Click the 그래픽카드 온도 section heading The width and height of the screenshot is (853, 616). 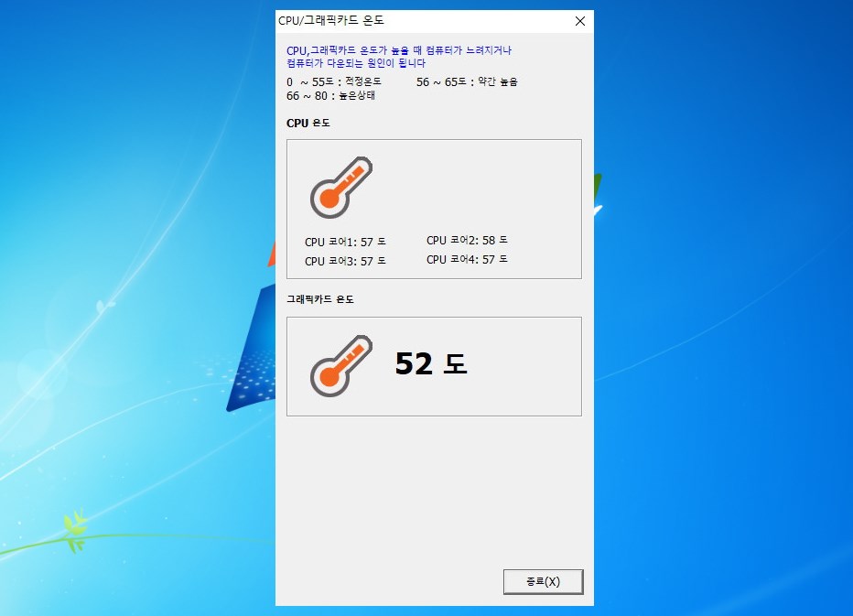click(x=320, y=299)
